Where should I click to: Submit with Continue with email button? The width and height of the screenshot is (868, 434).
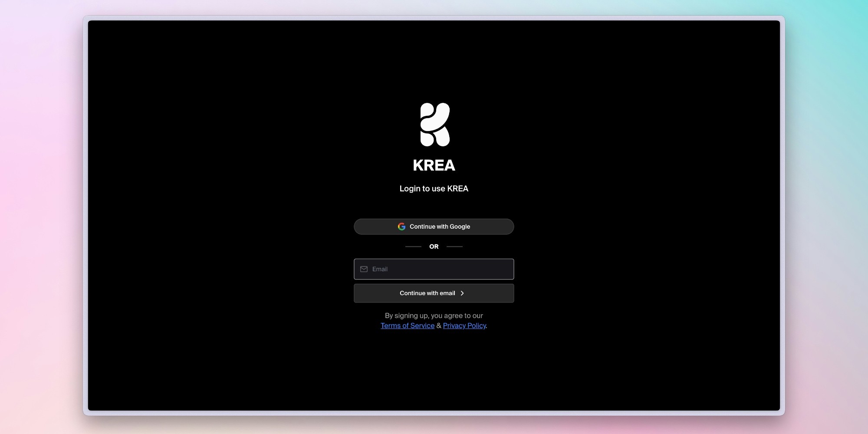click(434, 293)
